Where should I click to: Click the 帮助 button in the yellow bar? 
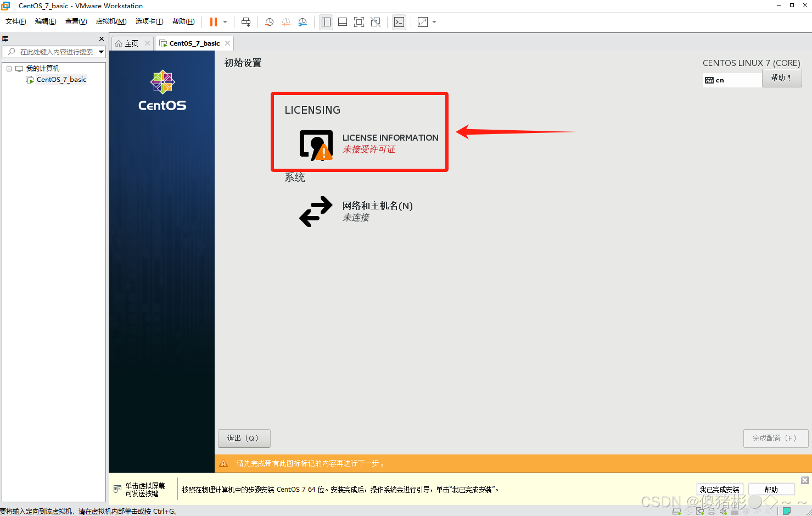[x=771, y=490]
